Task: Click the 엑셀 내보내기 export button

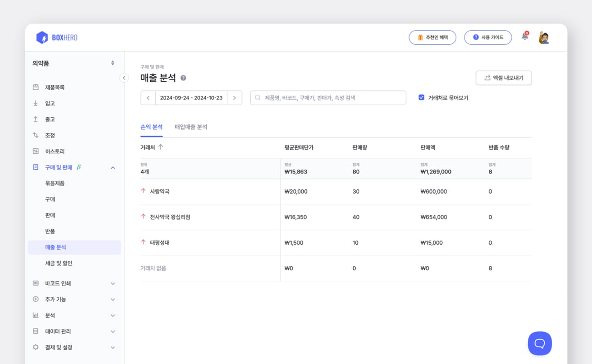Action: [x=504, y=78]
